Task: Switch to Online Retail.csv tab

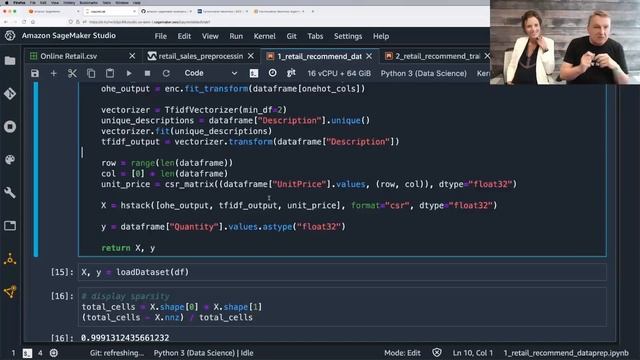Action: 69,56
